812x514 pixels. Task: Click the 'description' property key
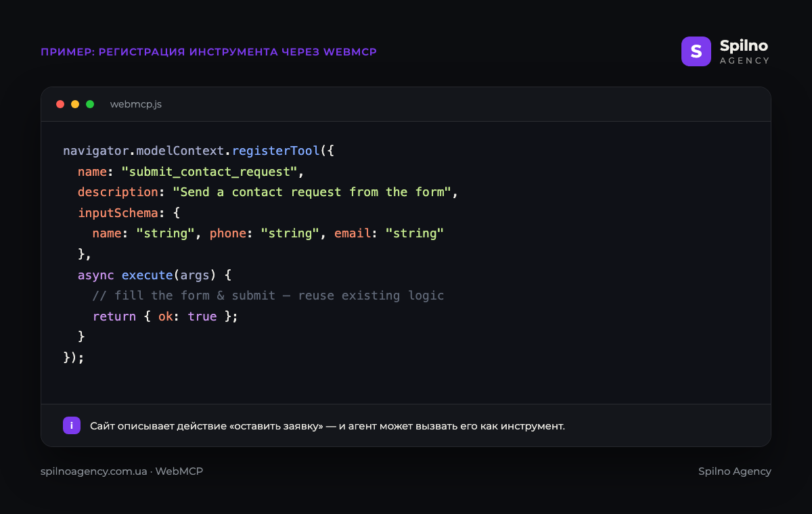(118, 192)
